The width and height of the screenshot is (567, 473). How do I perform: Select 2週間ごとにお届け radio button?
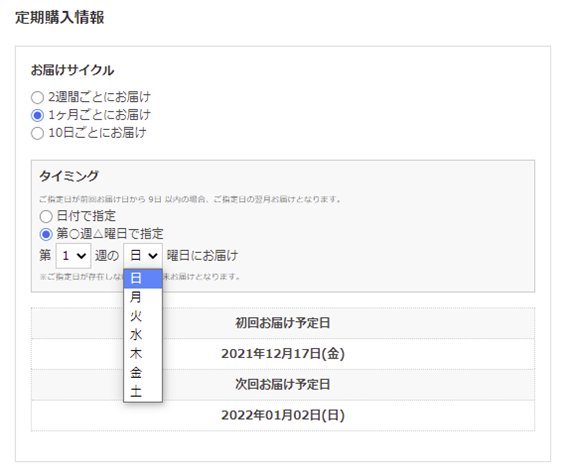coord(37,97)
